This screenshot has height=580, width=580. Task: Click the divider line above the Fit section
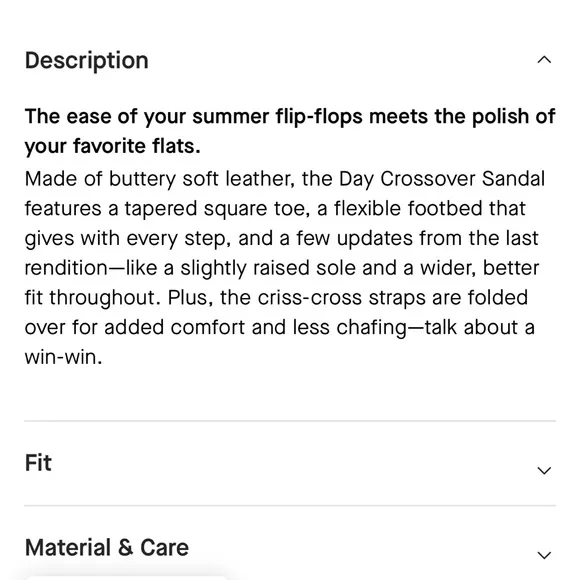tap(290, 421)
